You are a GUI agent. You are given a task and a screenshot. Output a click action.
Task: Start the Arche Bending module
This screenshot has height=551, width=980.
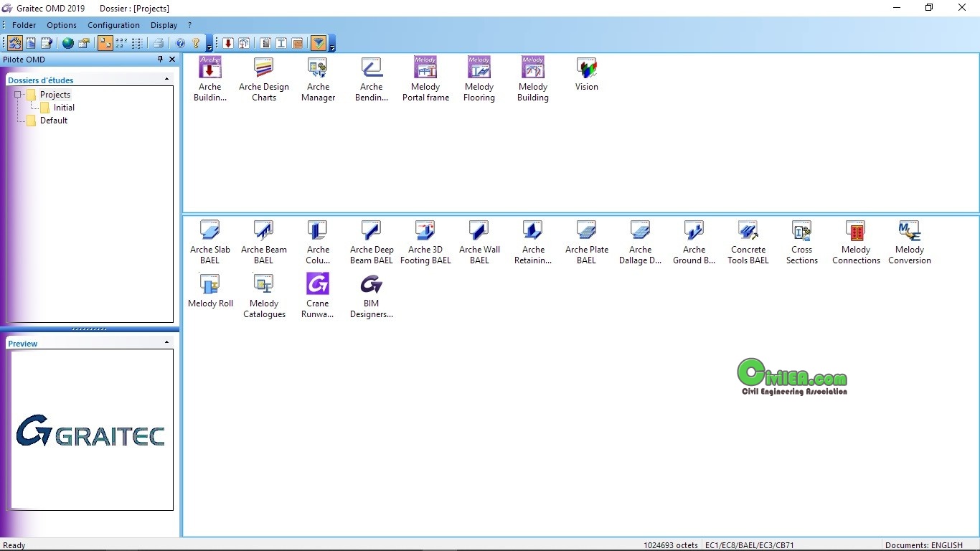tap(372, 79)
